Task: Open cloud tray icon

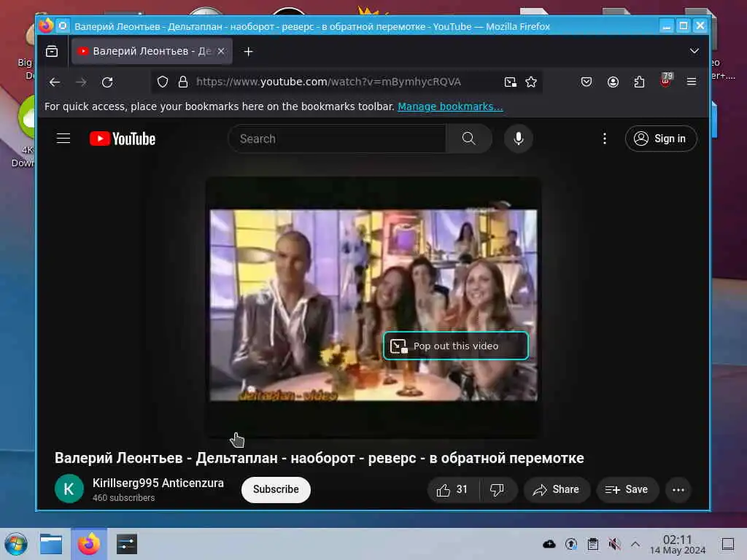Action: (x=549, y=544)
